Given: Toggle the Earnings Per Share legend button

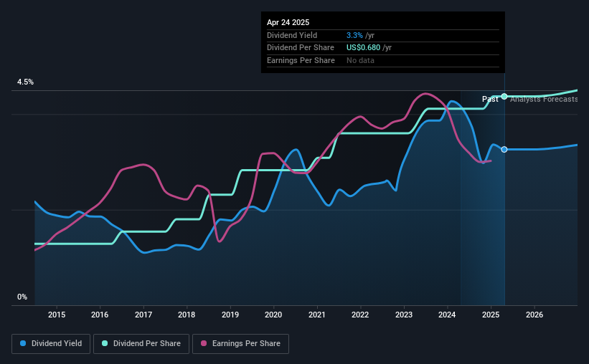Looking at the screenshot, I should (x=240, y=344).
